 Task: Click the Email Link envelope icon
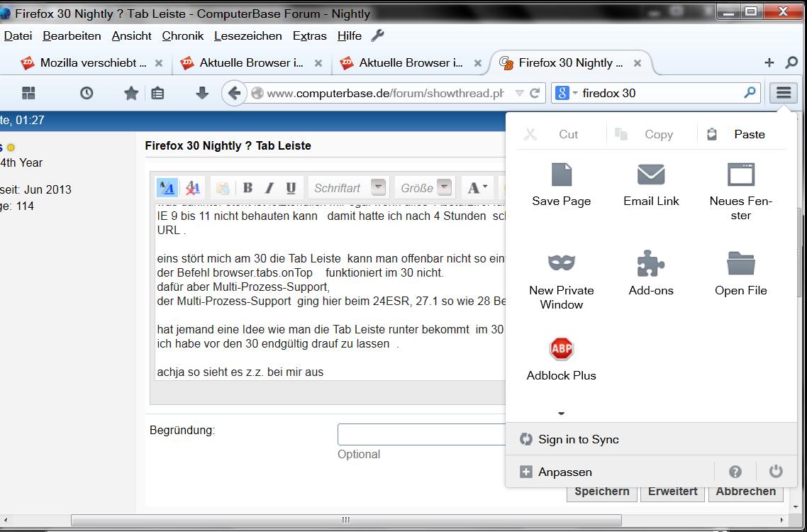click(651, 174)
